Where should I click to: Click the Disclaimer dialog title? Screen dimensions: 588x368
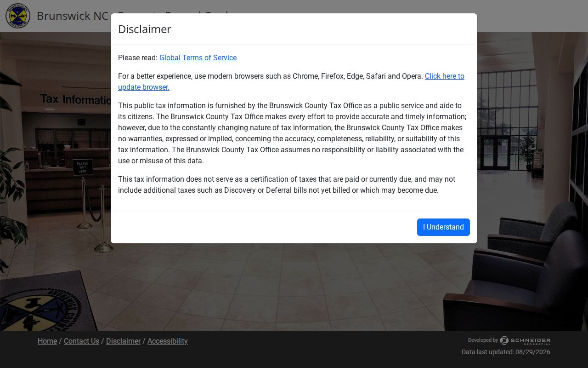145,29
